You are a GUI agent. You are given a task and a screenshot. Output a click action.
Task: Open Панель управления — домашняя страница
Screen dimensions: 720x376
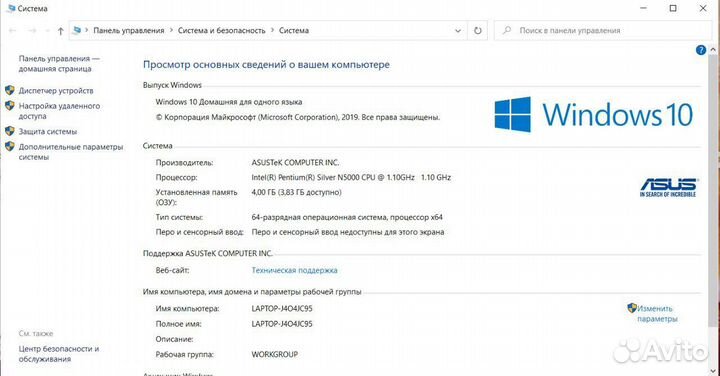[x=59, y=64]
